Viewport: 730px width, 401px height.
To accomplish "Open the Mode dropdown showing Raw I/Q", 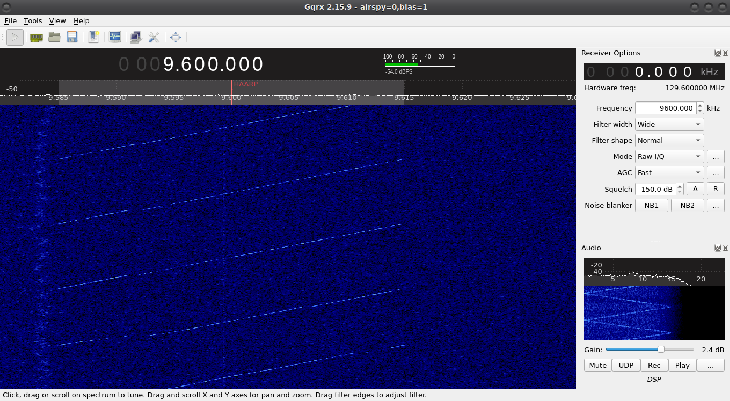I will tap(669, 157).
